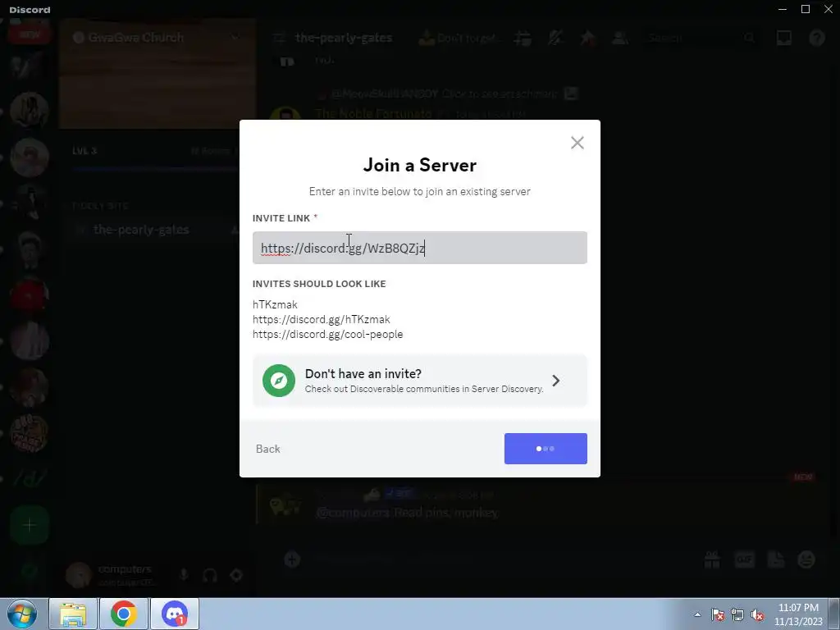The height and width of the screenshot is (630, 840).
Task: Show member list icon
Action: 620,38
